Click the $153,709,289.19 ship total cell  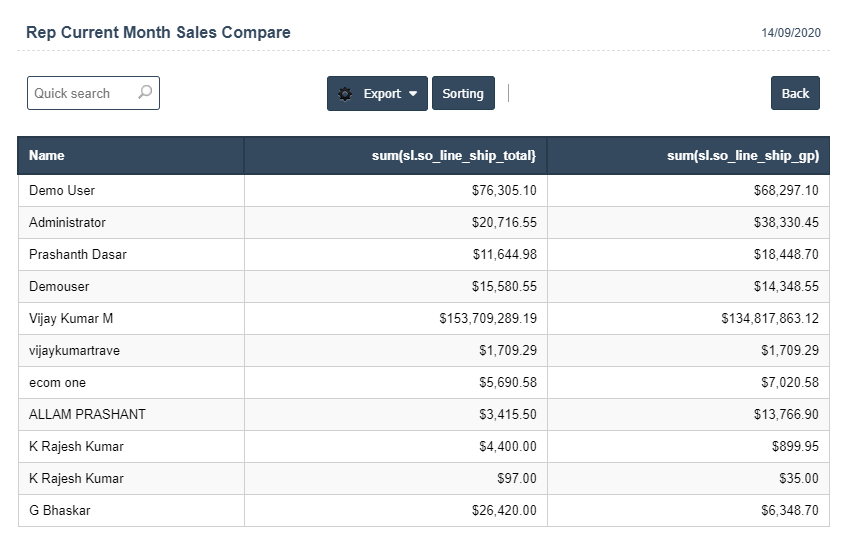point(488,318)
